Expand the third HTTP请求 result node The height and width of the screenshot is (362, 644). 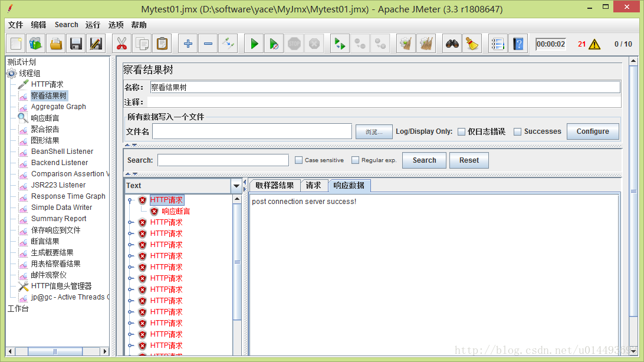pyautogui.click(x=130, y=233)
